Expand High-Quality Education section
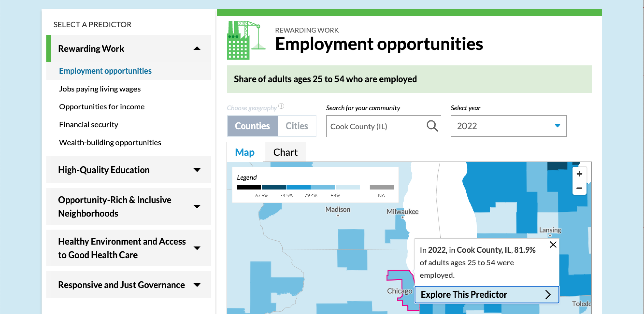This screenshot has width=644, height=314. click(x=128, y=170)
